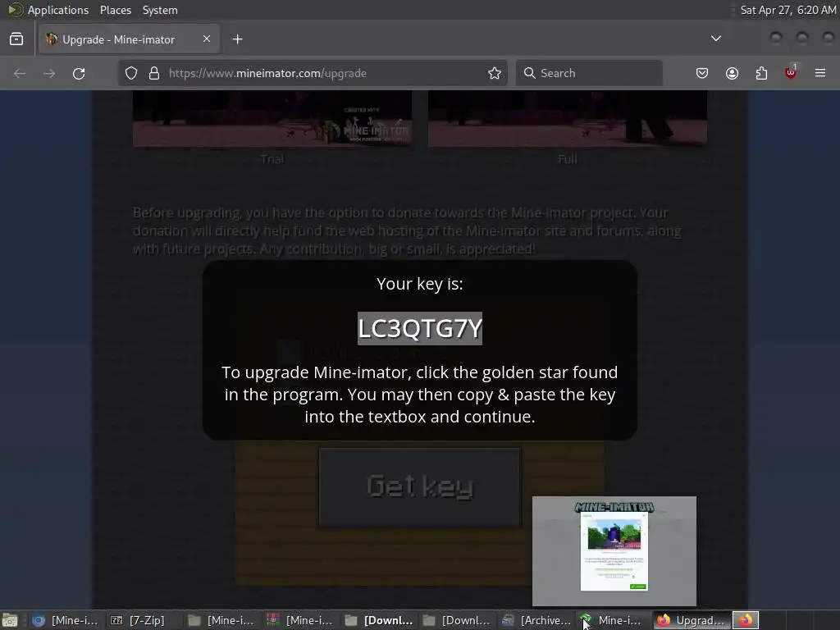
Task: Open Firefox account icon
Action: [732, 73]
